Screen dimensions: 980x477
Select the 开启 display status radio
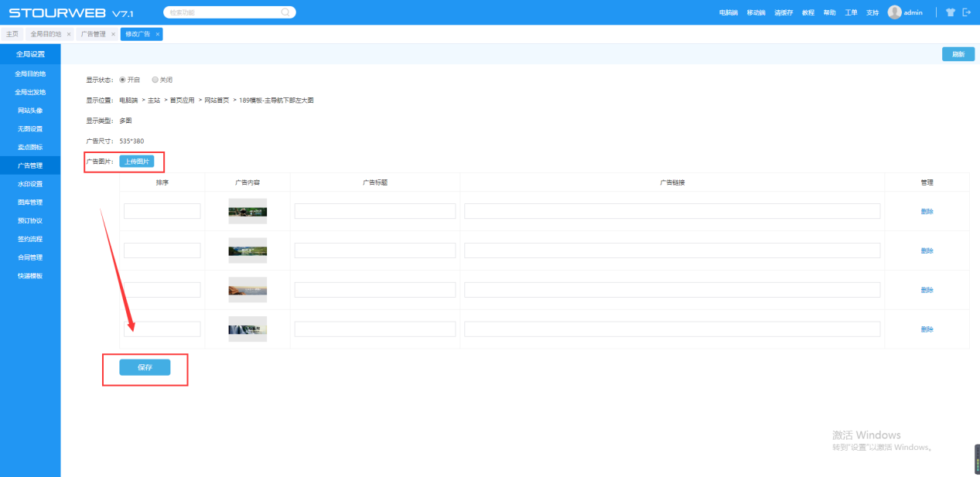[x=122, y=80]
